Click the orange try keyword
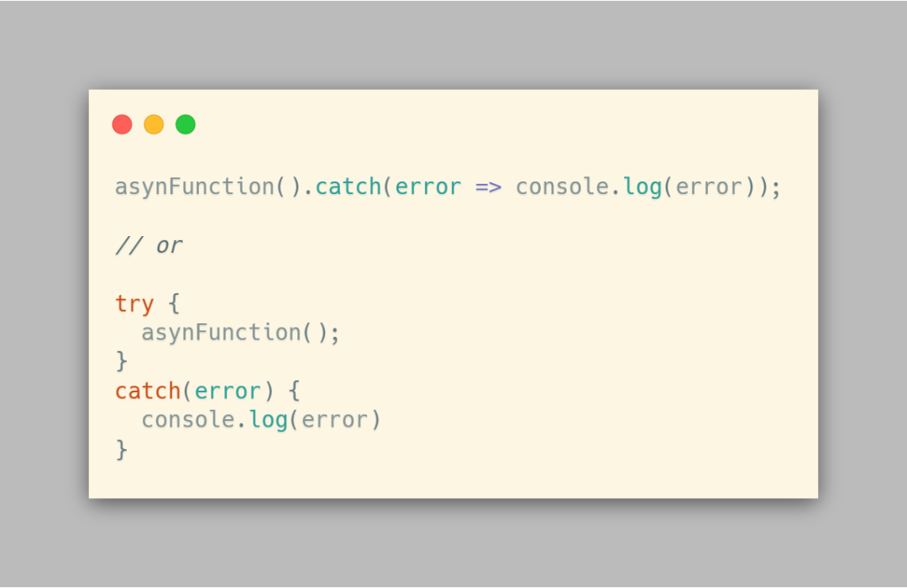 pos(134,304)
